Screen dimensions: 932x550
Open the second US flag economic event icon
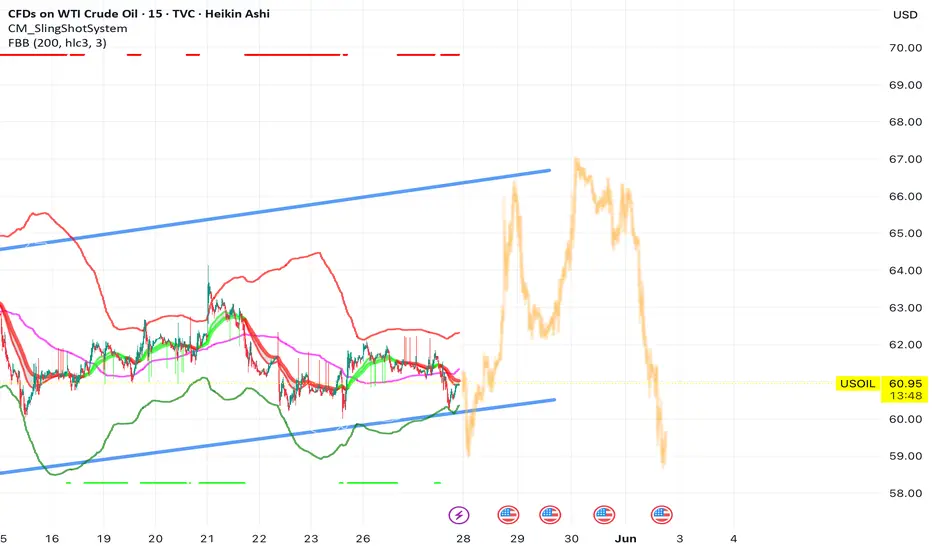click(550, 514)
